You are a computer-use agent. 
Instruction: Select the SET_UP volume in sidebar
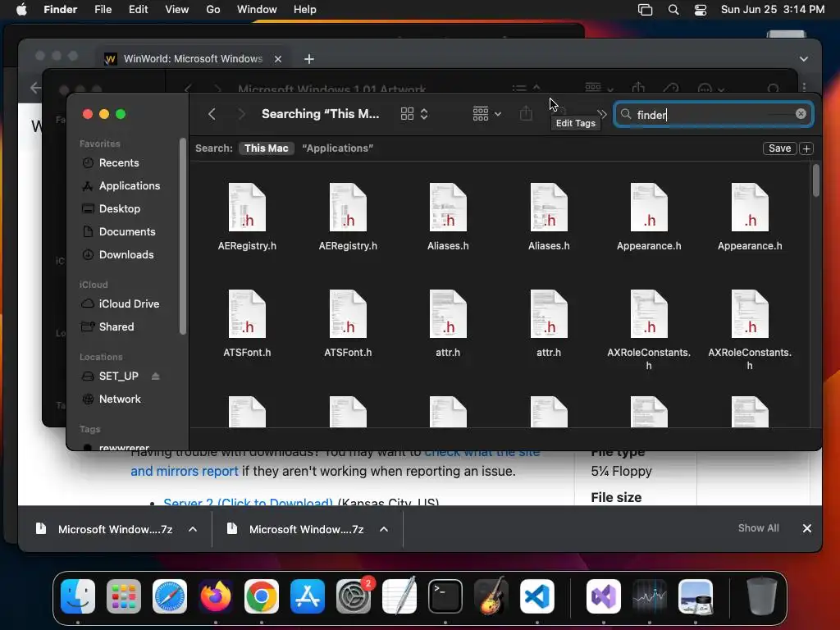point(118,376)
